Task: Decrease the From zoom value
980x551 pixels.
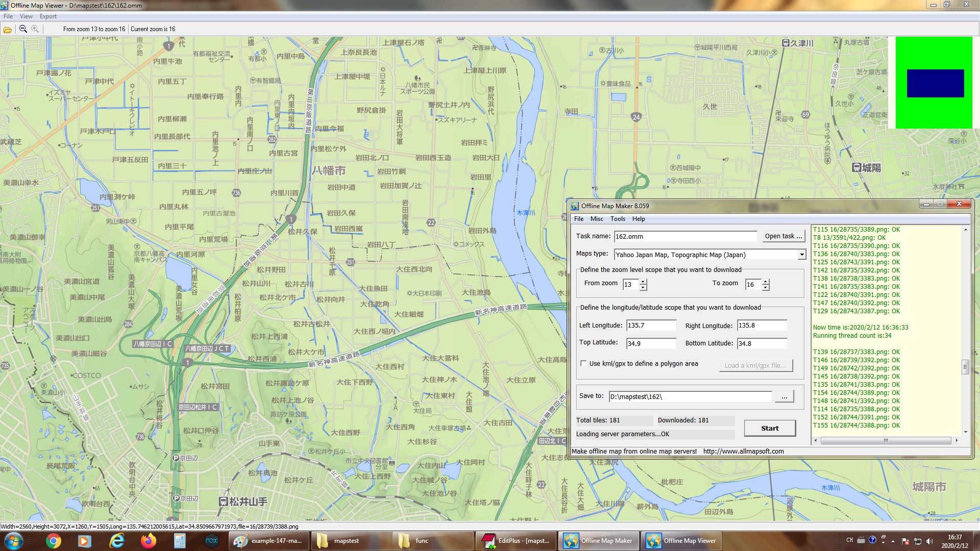Action: click(643, 288)
